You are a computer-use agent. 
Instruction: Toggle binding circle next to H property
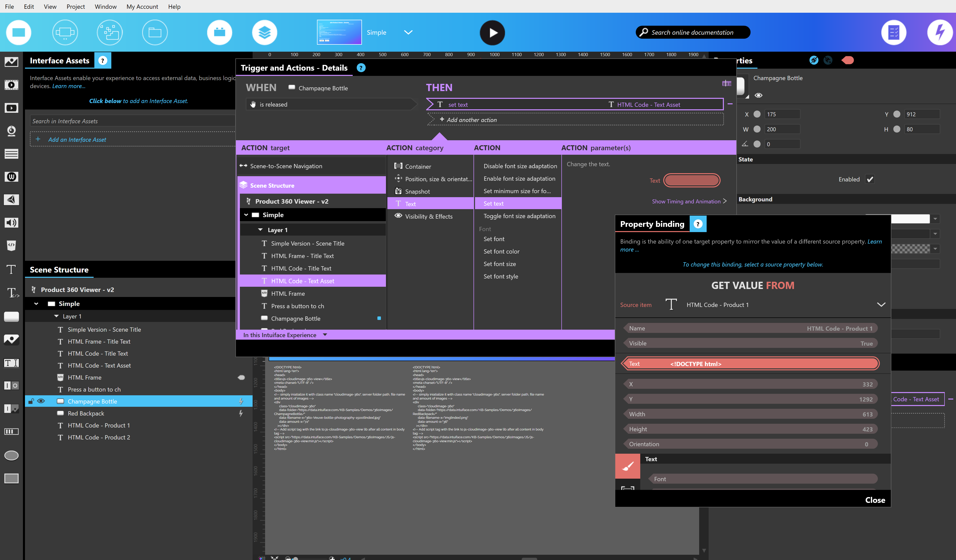[897, 129]
